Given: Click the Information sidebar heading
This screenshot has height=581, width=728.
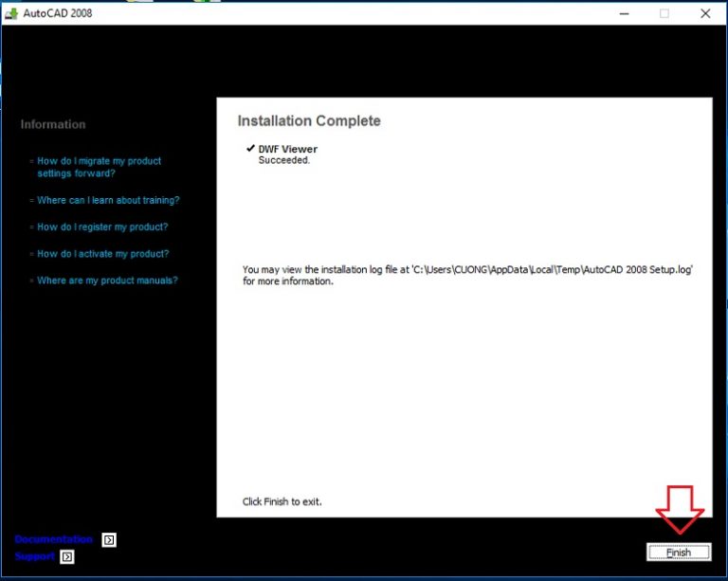Looking at the screenshot, I should [53, 124].
